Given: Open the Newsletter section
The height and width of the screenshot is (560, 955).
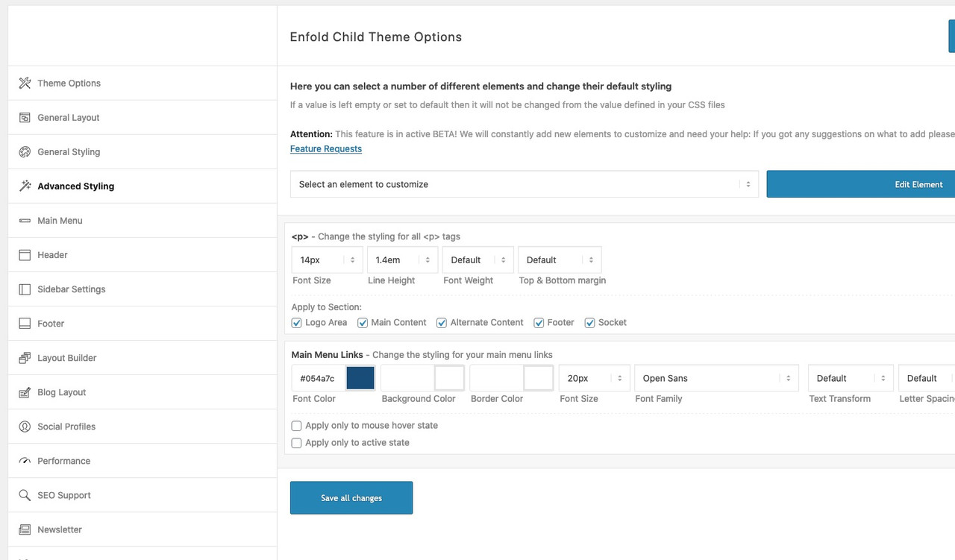Looking at the screenshot, I should pyautogui.click(x=143, y=529).
